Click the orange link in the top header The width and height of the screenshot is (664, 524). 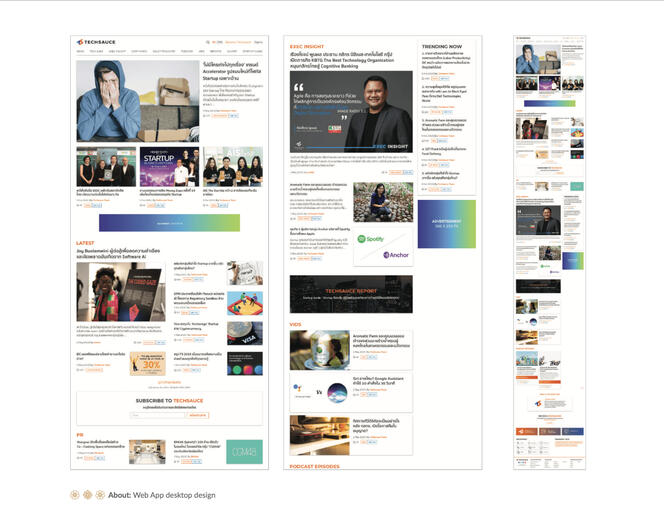click(238, 42)
